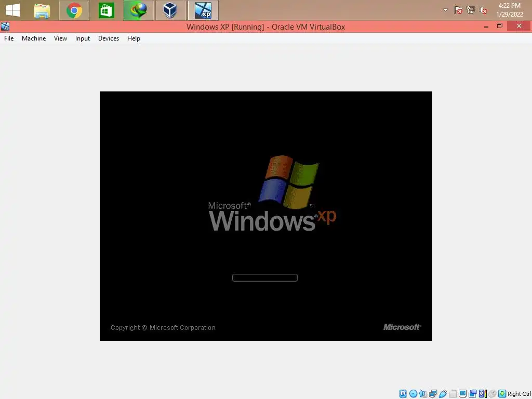Click the USB devices status icon
This screenshot has width=532, height=399.
(x=443, y=394)
